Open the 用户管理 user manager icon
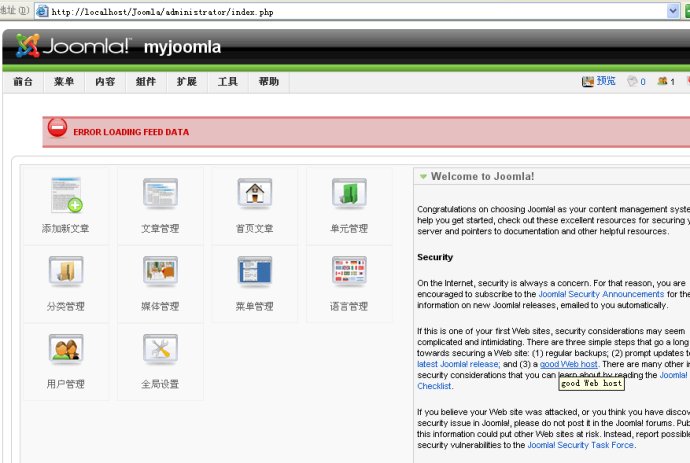690x463 pixels. [x=66, y=349]
